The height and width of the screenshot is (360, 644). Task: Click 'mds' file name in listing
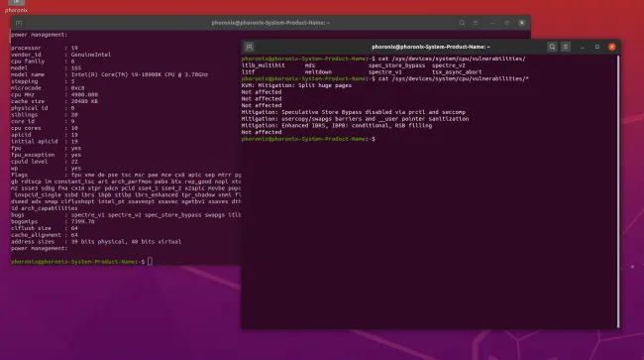(x=310, y=65)
